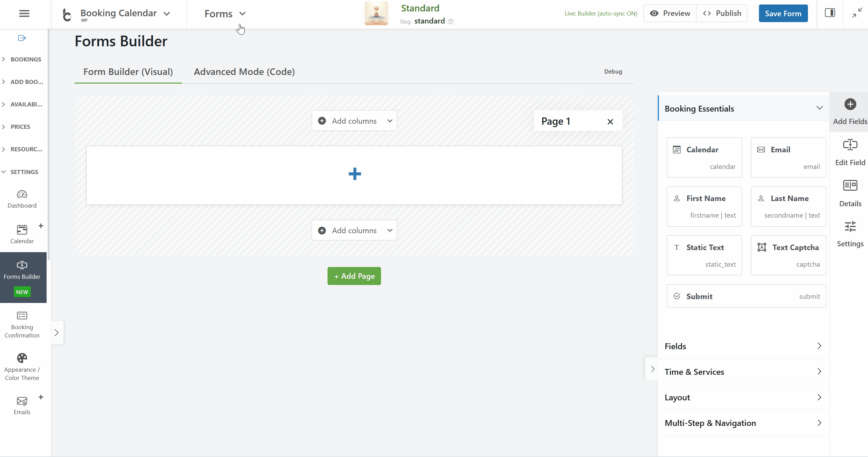Image resolution: width=868 pixels, height=457 pixels.
Task: Remove Page 1 with the X
Action: [x=610, y=122]
